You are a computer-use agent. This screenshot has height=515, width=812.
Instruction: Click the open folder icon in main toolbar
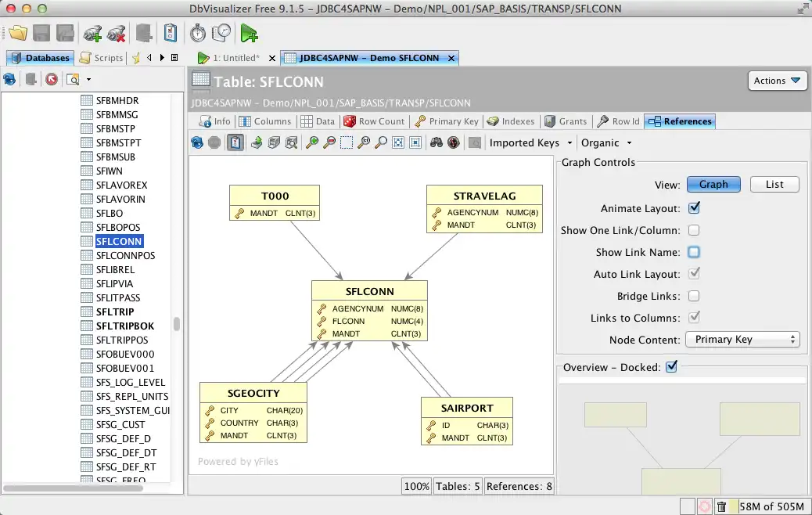(18, 34)
